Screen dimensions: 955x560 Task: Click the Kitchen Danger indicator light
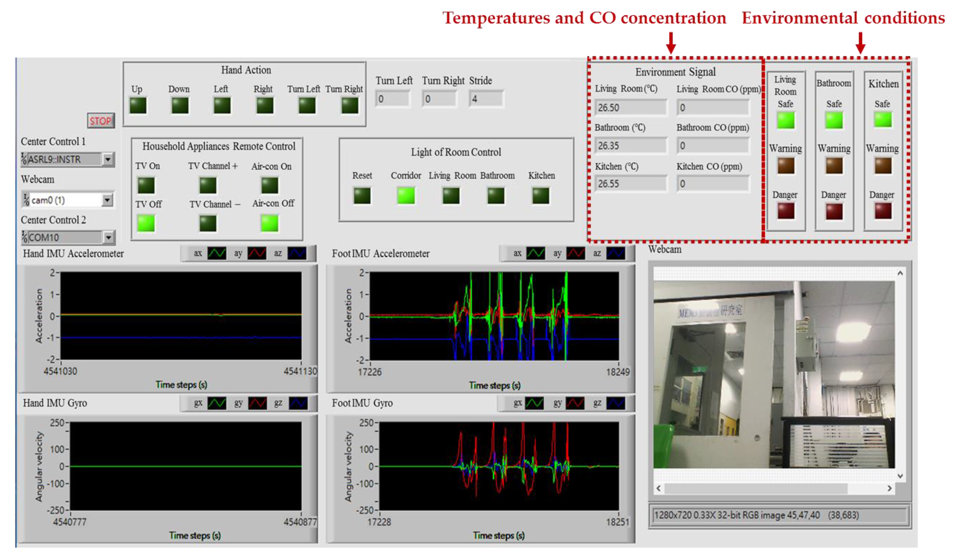click(x=883, y=211)
